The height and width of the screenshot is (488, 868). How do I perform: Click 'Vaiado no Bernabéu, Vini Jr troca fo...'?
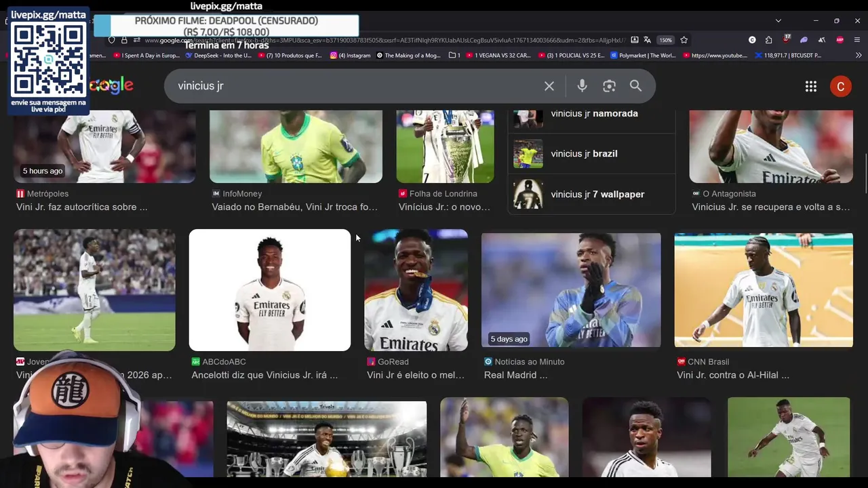(294, 207)
